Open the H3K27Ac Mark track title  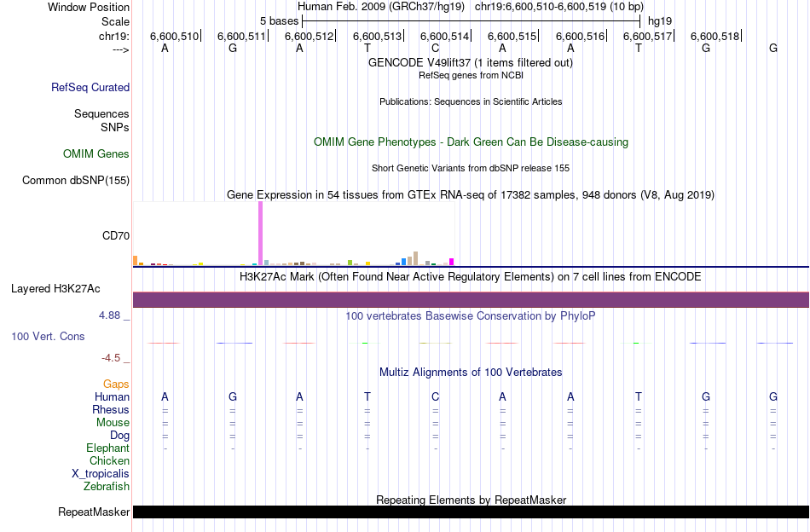(470, 277)
